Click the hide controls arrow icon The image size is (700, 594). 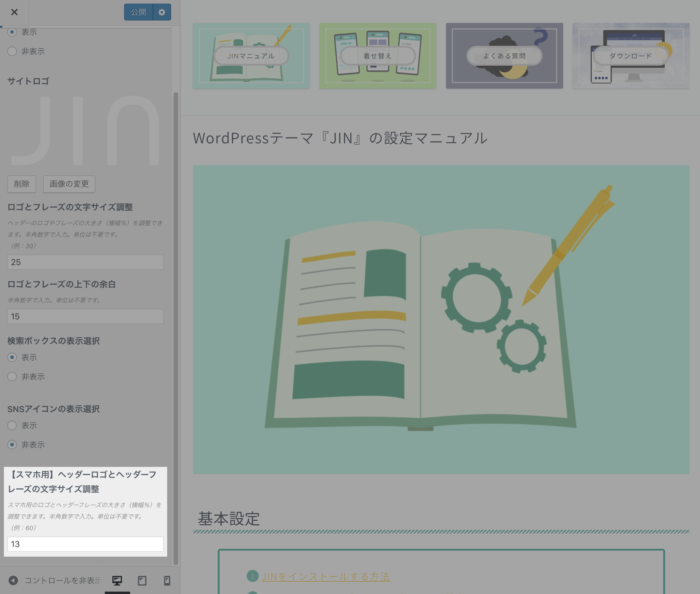[13, 580]
